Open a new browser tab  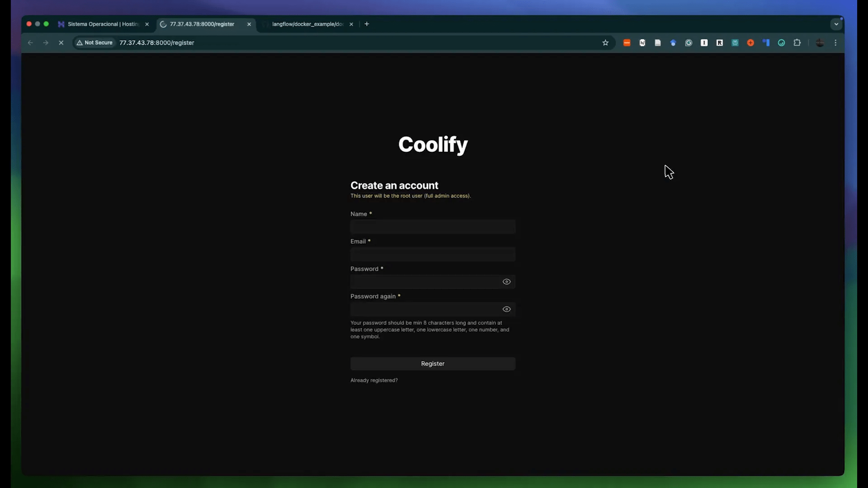(x=367, y=24)
